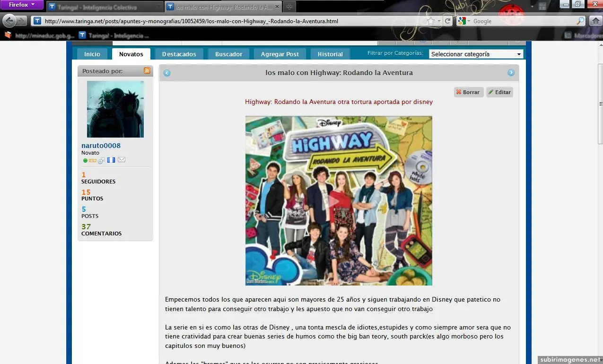The width and height of the screenshot is (603, 364).
Task: Click the search magnifier icon
Action: 580,21
